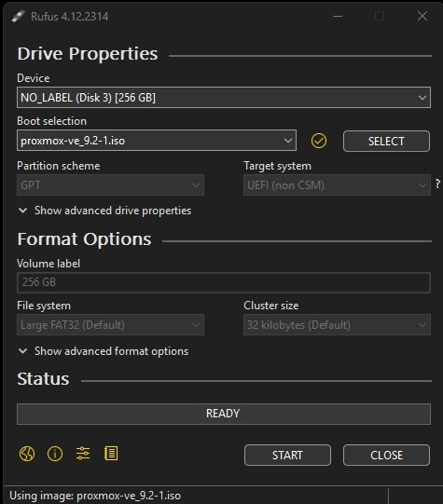Click the SELECT button for boot image
The width and height of the screenshot is (443, 504).
coord(386,141)
